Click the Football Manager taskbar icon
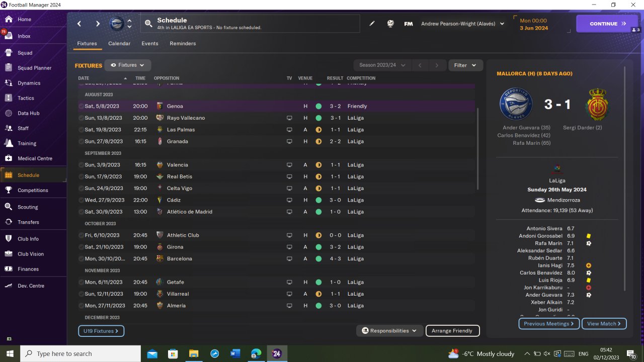The width and height of the screenshot is (644, 362). (276, 353)
